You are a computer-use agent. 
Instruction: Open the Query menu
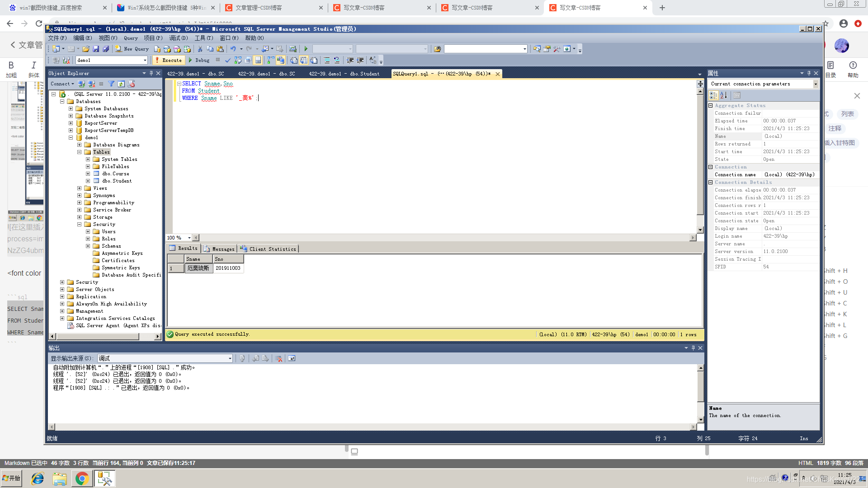131,38
